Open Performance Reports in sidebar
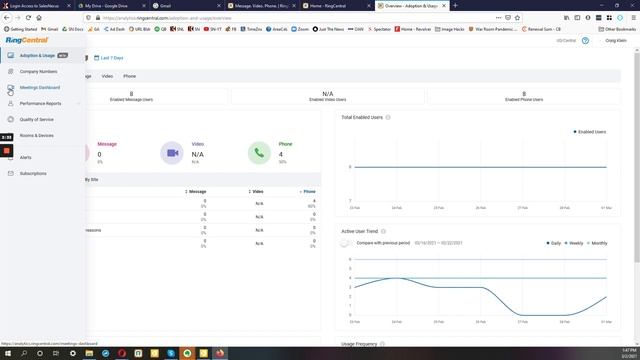 pos(40,104)
